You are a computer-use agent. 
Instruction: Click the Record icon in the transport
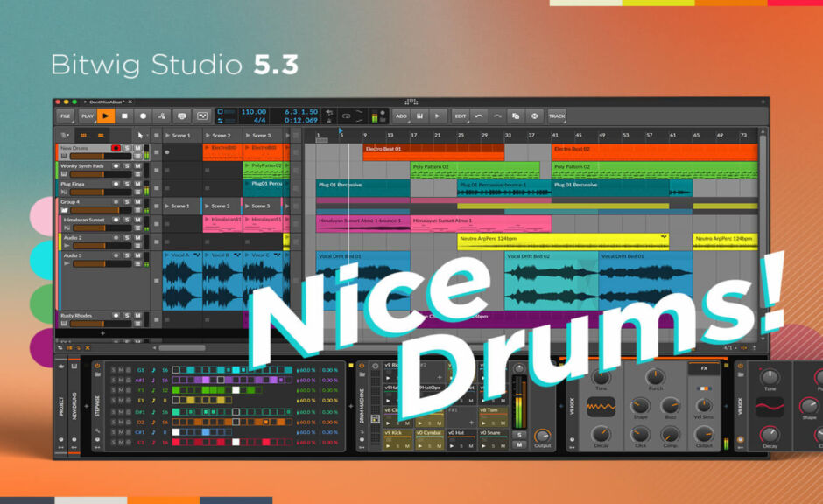coord(144,115)
